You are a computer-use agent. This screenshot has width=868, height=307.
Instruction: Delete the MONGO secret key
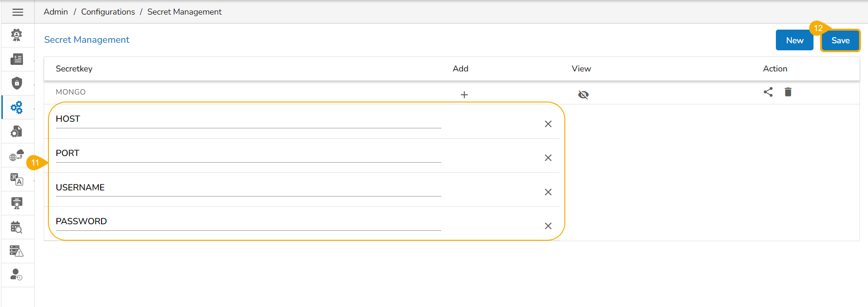[788, 92]
